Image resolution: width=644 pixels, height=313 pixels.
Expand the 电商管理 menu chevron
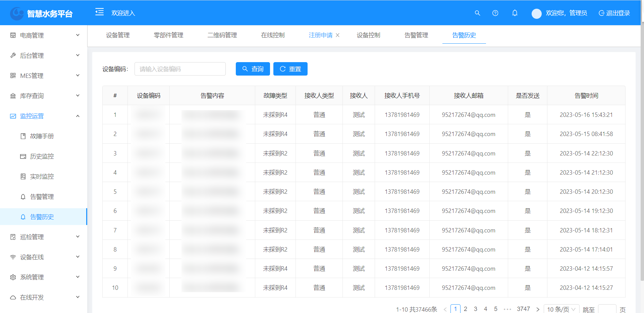[x=78, y=35]
